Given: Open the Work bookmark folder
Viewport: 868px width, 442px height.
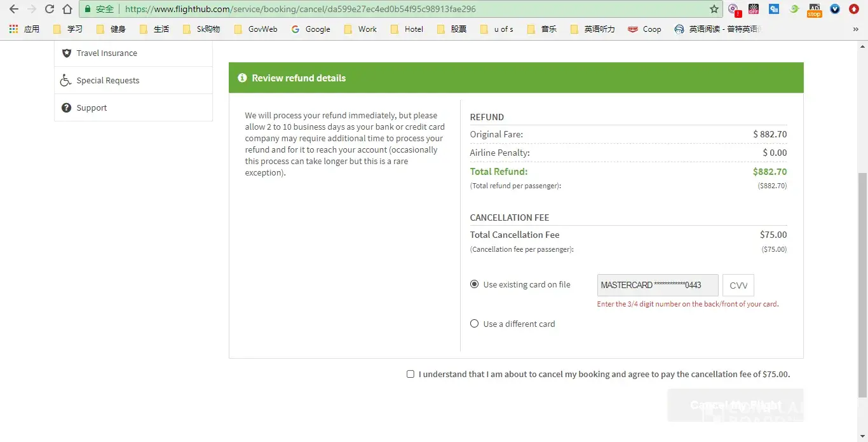Looking at the screenshot, I should 360,29.
